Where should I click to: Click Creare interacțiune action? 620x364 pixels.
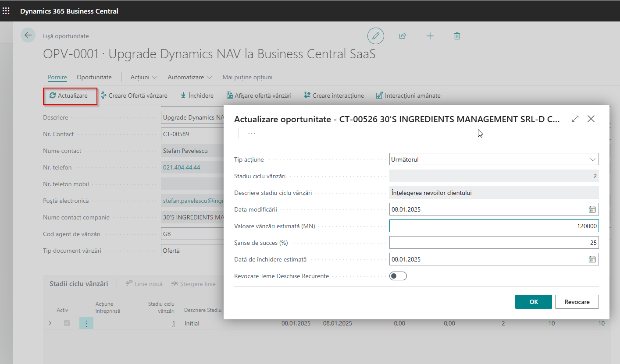pos(334,95)
